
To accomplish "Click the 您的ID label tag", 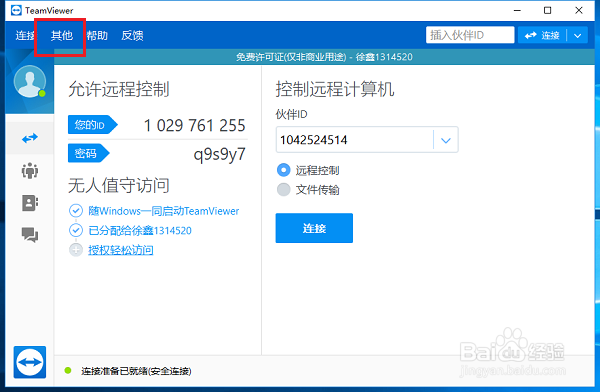I will pos(93,124).
